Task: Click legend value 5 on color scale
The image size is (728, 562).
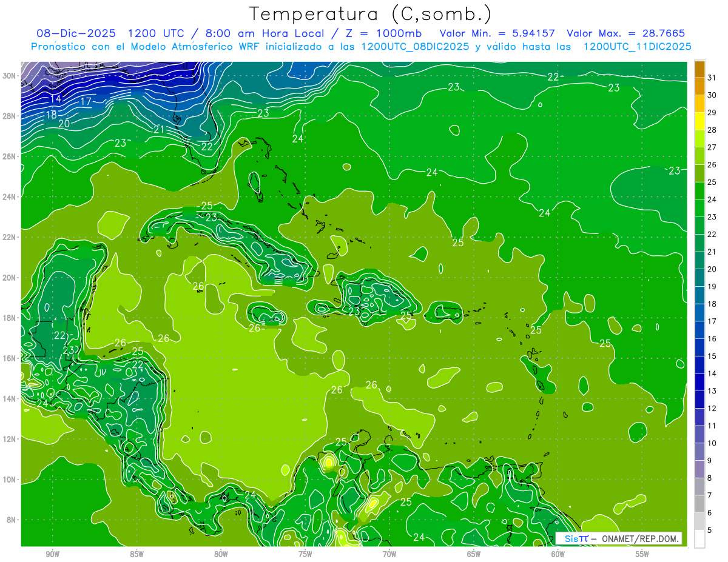Action: coord(710,531)
